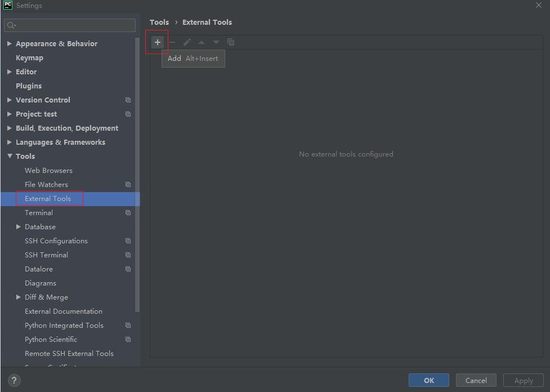550x392 pixels.
Task: Click the badge icon beside Version Control
Action: coord(128,100)
